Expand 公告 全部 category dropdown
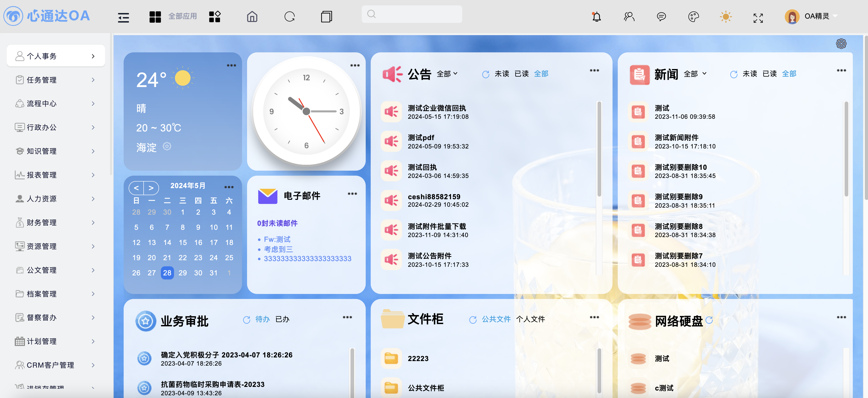Screen dimensions: 868x398 coord(447,73)
